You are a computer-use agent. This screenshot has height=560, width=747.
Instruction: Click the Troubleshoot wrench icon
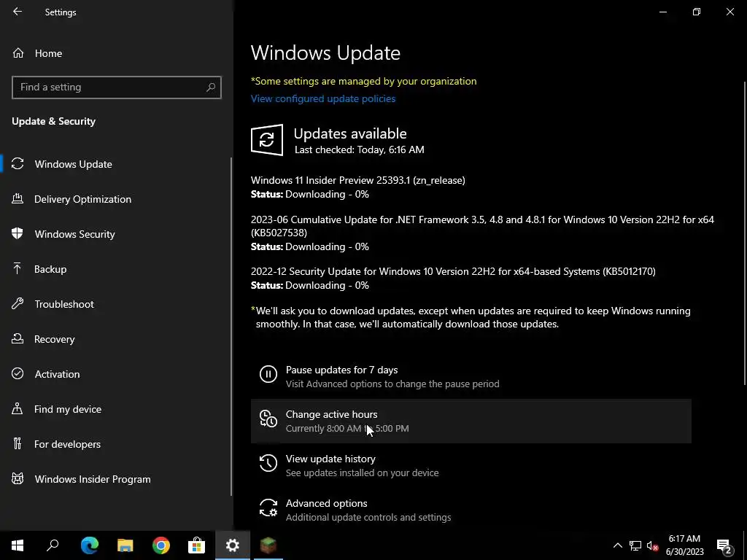coord(18,304)
